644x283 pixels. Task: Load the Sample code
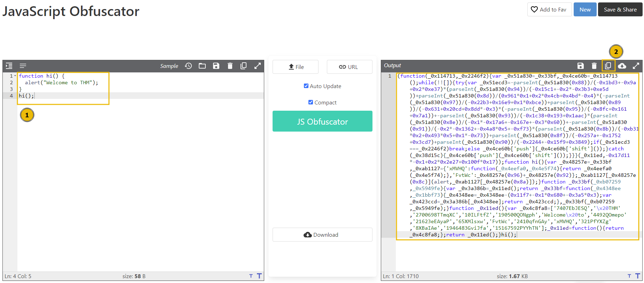coord(169,66)
